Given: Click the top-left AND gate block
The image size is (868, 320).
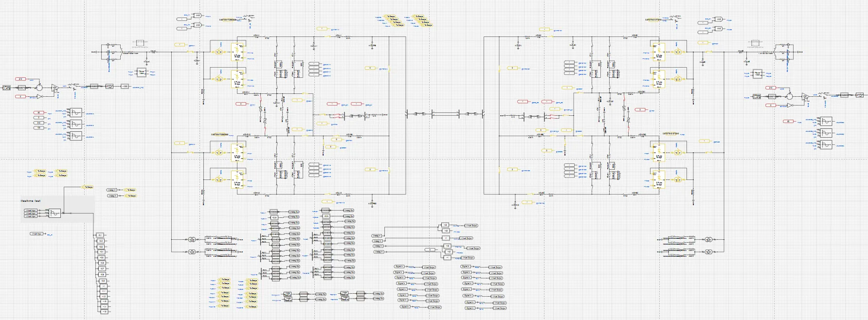Looking at the screenshot, I should (198, 16).
